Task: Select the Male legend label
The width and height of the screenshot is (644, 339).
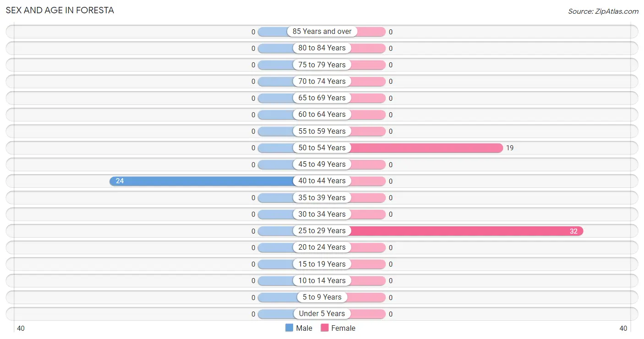Action: click(x=304, y=328)
